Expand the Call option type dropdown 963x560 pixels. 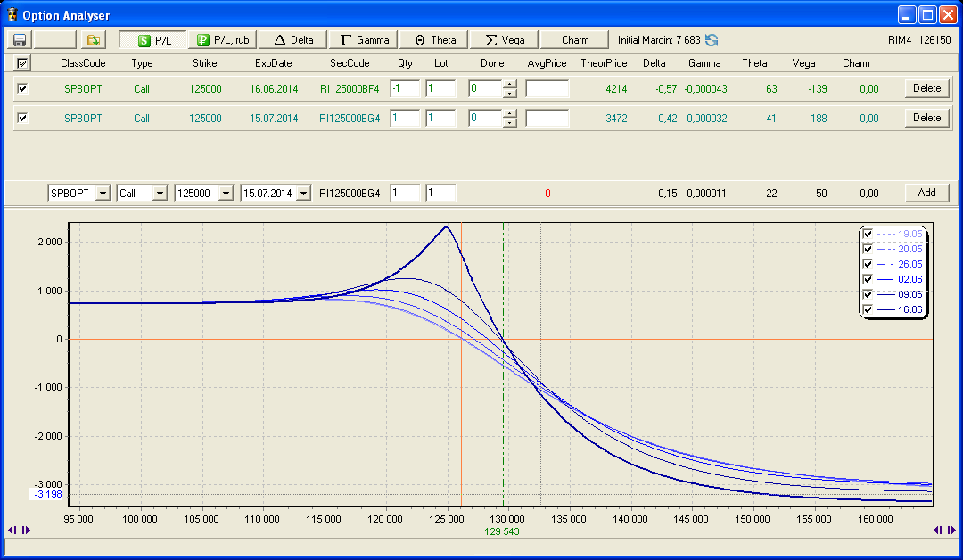coord(160,193)
